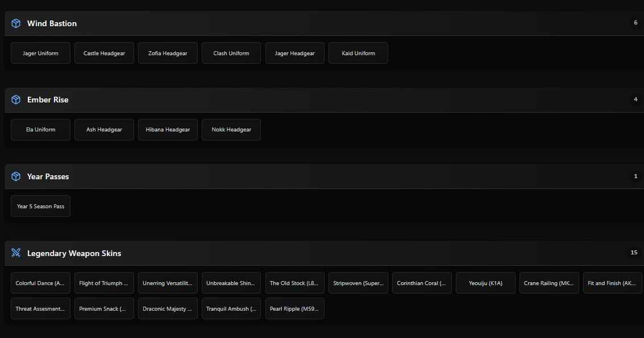Open the Nokk Headgear item
644x338 pixels.
(x=231, y=130)
